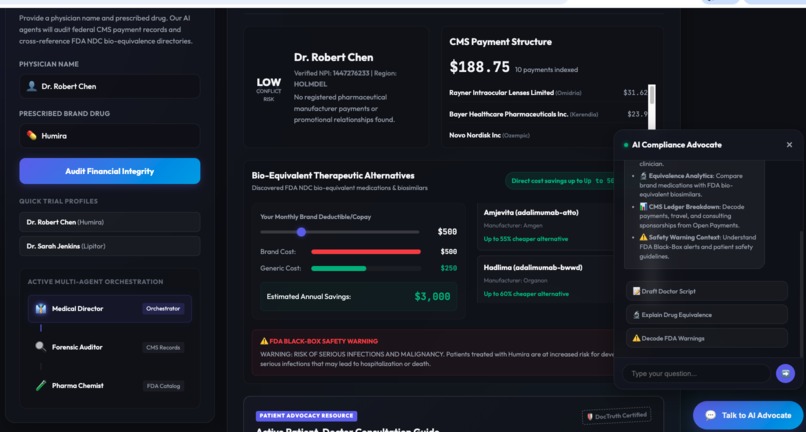806x432 pixels.
Task: Click the notepad icon on Draft Doctor Script
Action: (636, 291)
